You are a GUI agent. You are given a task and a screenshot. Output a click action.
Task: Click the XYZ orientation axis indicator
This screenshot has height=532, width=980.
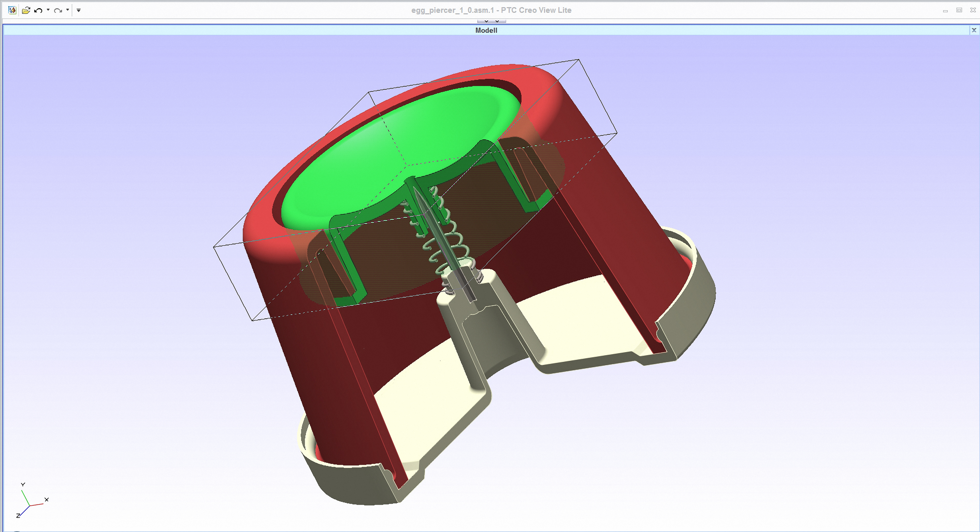32,500
